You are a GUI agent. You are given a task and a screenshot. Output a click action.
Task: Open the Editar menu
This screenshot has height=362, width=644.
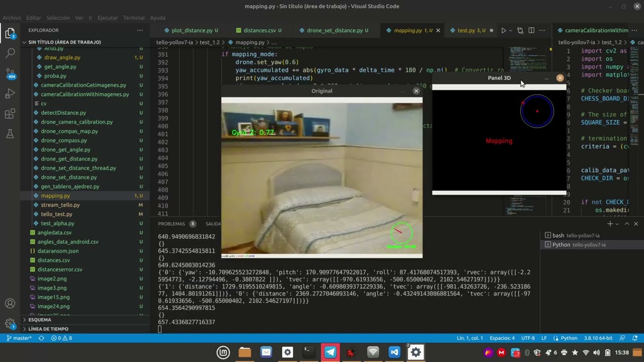[x=34, y=18]
